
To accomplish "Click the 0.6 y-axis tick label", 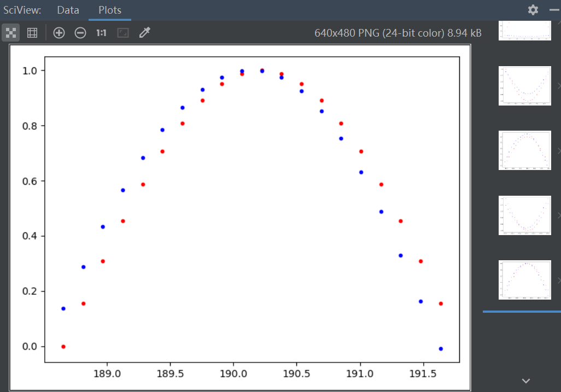I will (30, 182).
